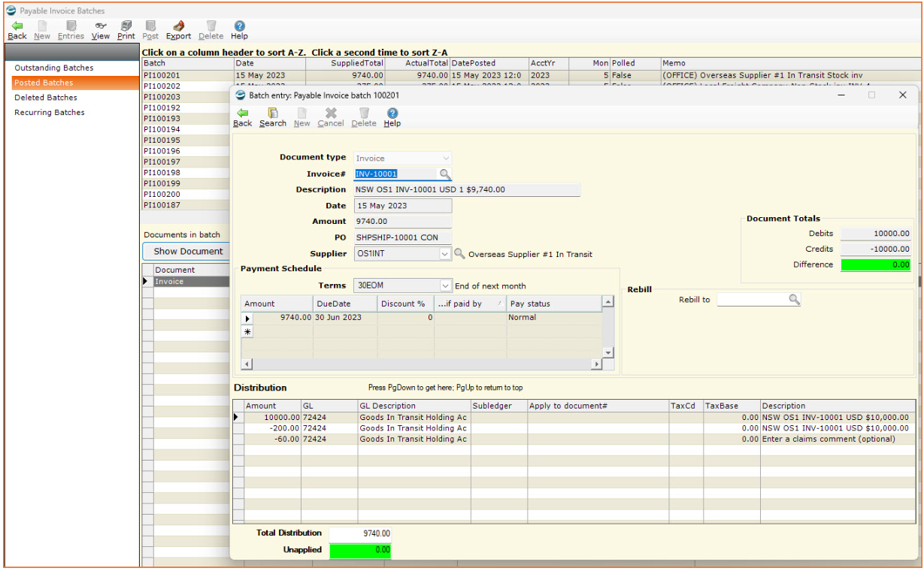Click the -200.00 distribution amount cell

(272, 428)
